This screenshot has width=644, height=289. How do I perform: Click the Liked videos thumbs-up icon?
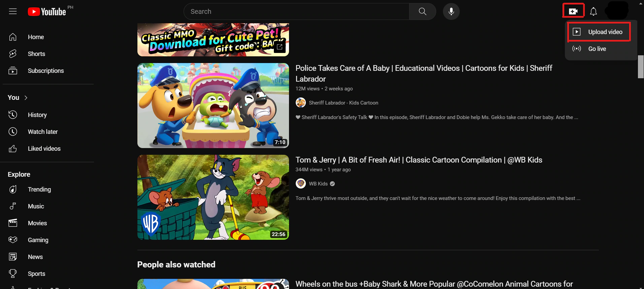(x=13, y=148)
